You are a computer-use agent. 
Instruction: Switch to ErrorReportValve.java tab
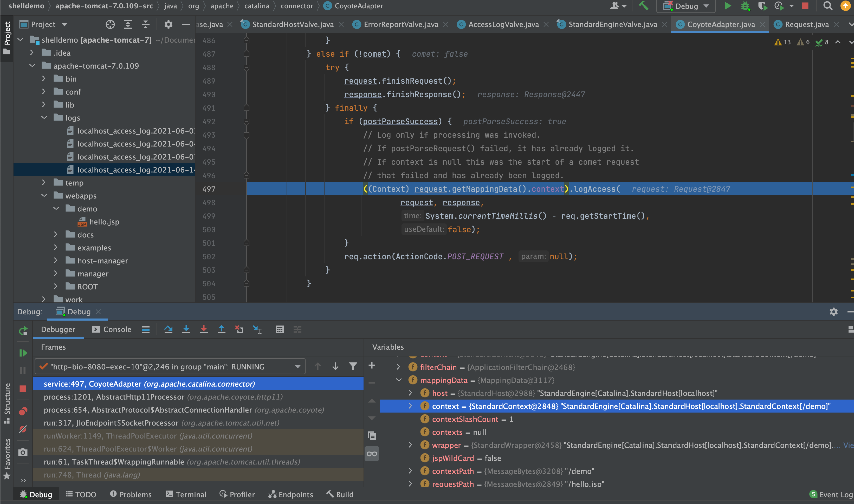tap(400, 24)
